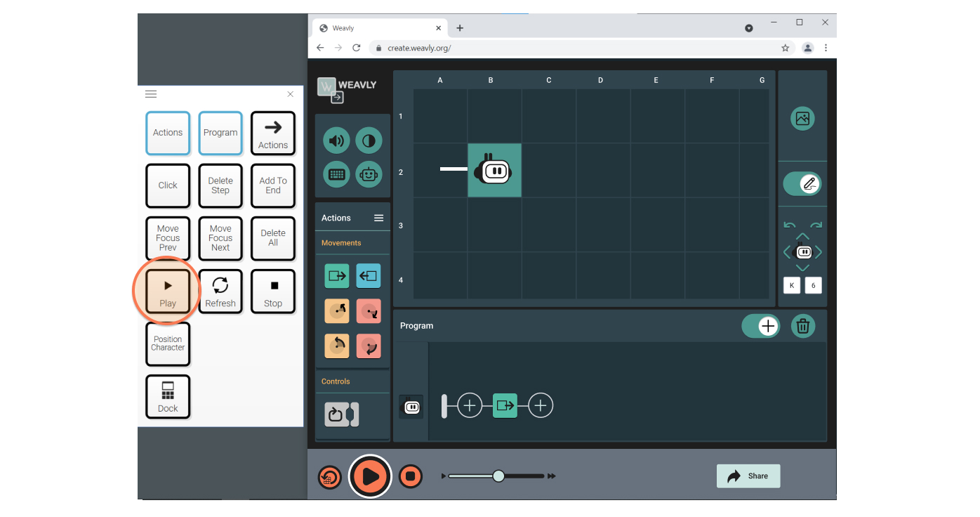Open the keyboard shortcuts icon
The image size is (980, 517).
336,174
